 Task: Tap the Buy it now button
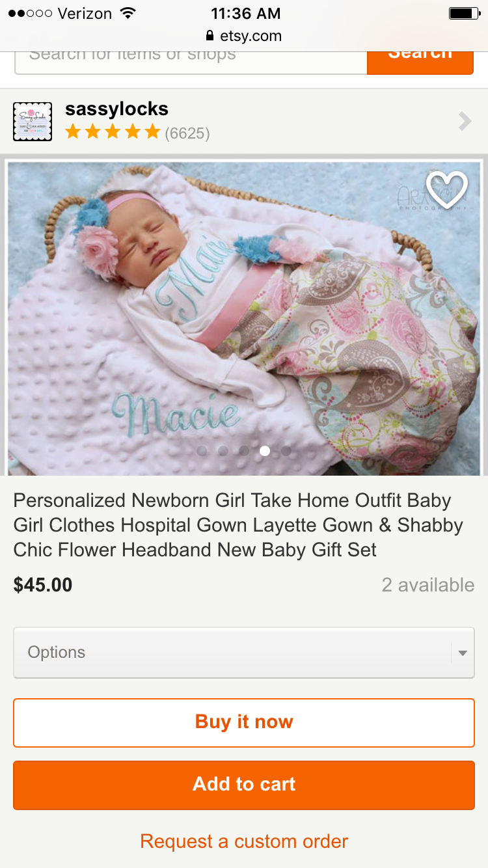coord(244,722)
